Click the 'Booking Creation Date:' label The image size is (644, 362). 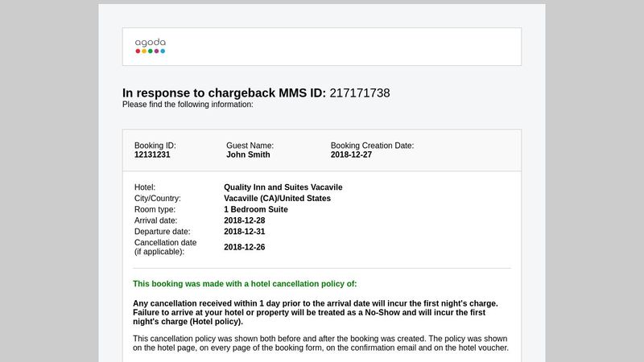372,146
